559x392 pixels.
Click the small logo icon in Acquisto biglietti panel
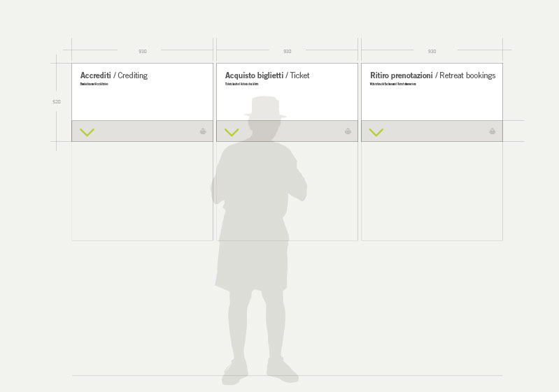point(348,131)
